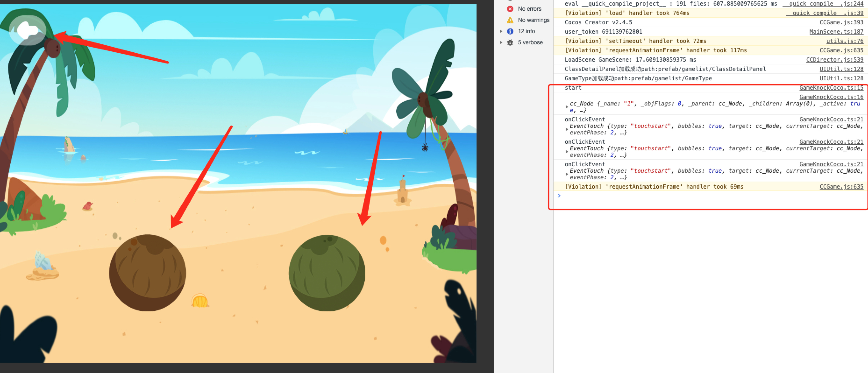Click the hanging spider on the right palm
The image size is (868, 373).
click(425, 147)
